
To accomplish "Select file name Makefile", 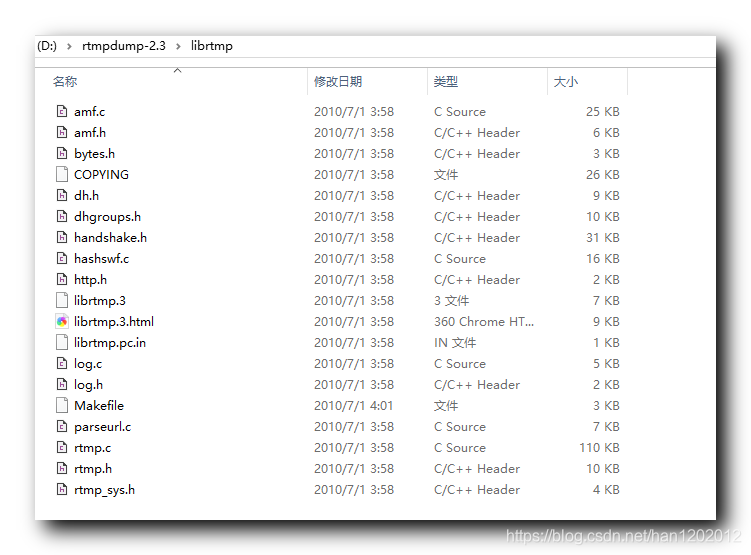I will point(99,406).
